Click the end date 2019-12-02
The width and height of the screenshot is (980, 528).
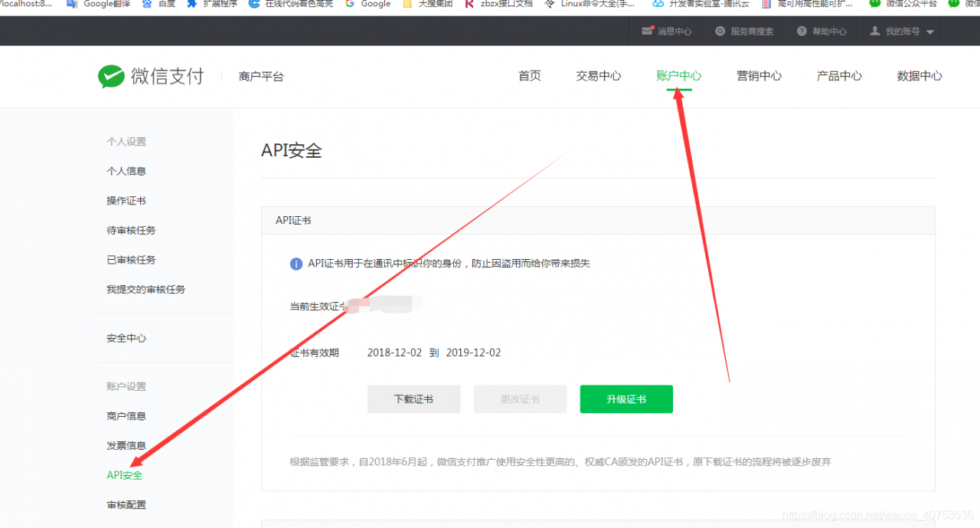pyautogui.click(x=473, y=353)
